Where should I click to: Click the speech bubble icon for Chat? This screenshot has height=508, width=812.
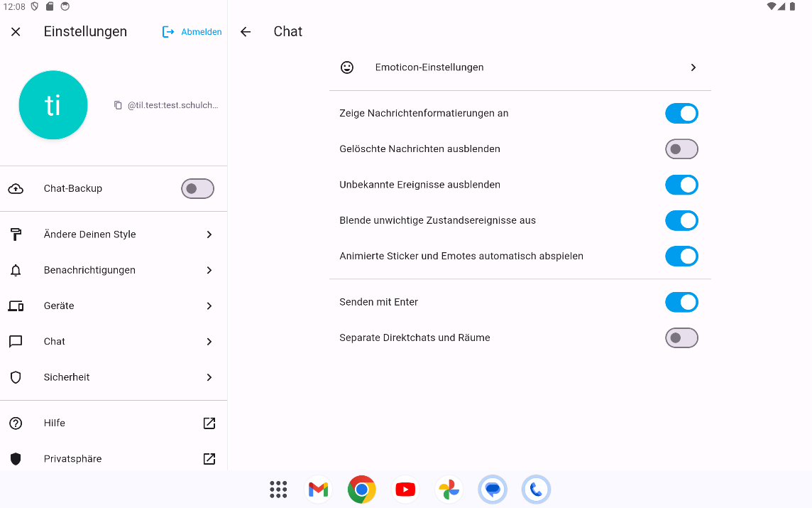click(x=16, y=342)
